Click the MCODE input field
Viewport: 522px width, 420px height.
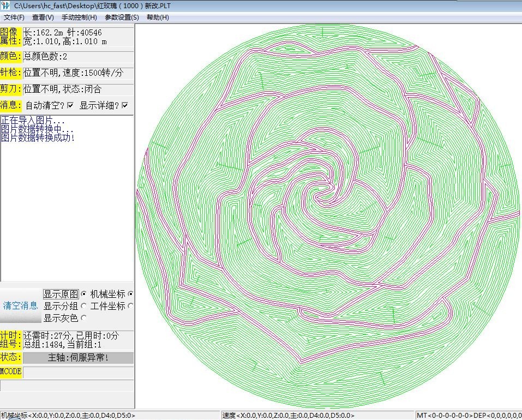pos(78,372)
